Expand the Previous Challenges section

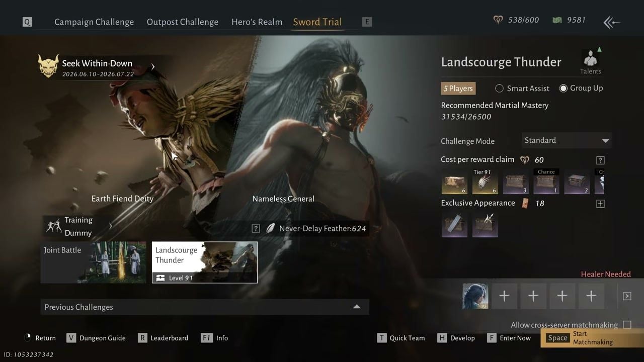[205, 307]
